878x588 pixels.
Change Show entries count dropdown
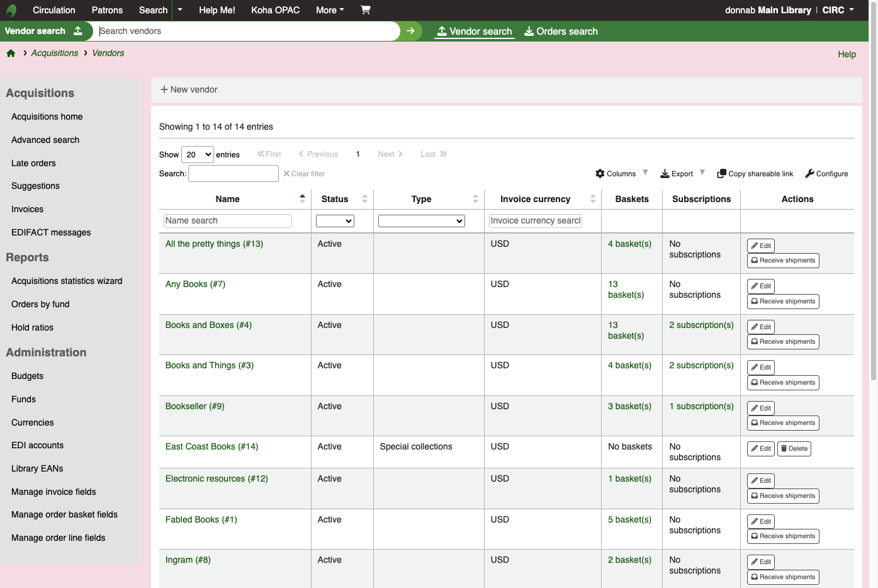point(198,154)
